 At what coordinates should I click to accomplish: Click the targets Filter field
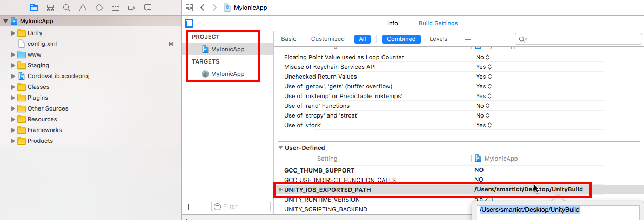pos(240,207)
